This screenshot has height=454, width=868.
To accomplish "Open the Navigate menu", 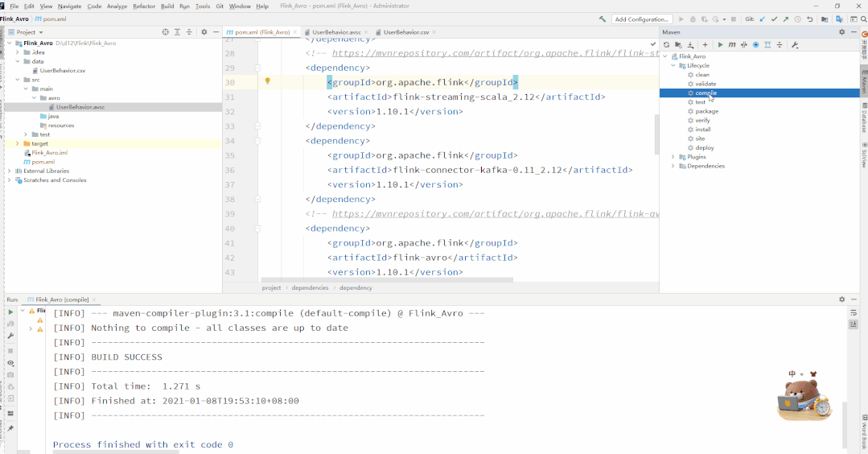I will (x=70, y=6).
